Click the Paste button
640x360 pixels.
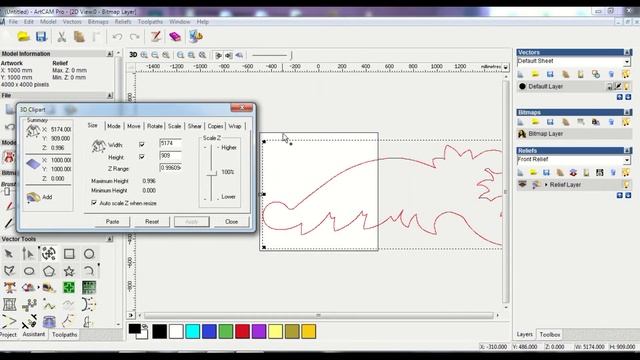click(112, 222)
